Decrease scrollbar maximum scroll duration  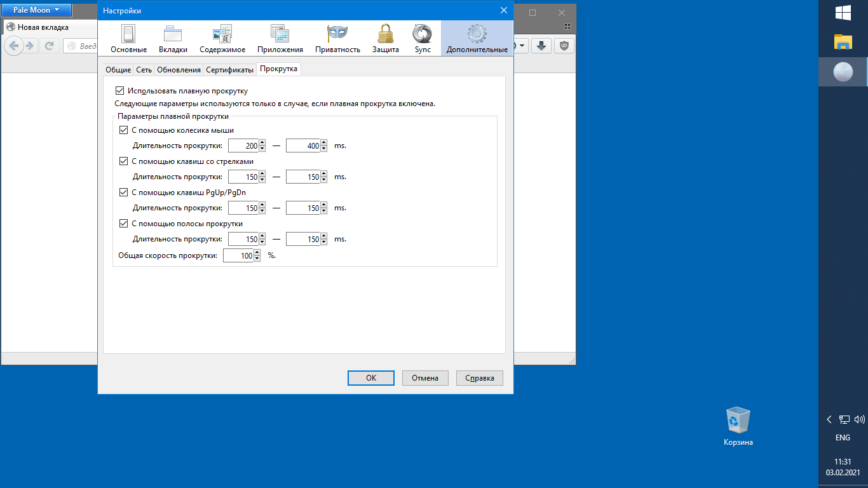click(323, 243)
